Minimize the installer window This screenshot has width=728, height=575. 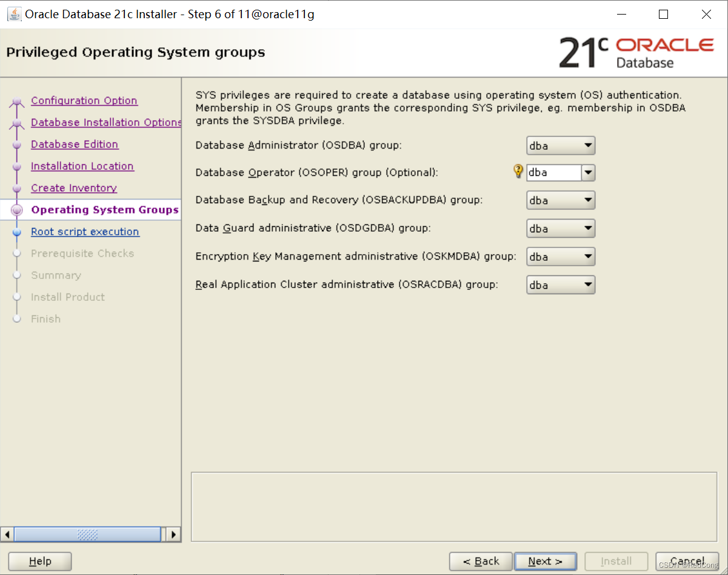point(621,15)
